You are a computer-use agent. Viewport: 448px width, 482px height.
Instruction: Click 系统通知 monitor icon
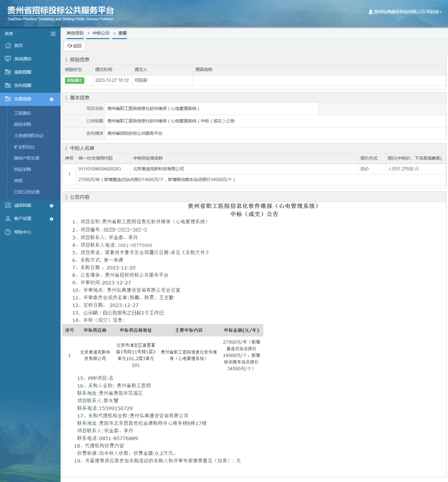(8, 59)
